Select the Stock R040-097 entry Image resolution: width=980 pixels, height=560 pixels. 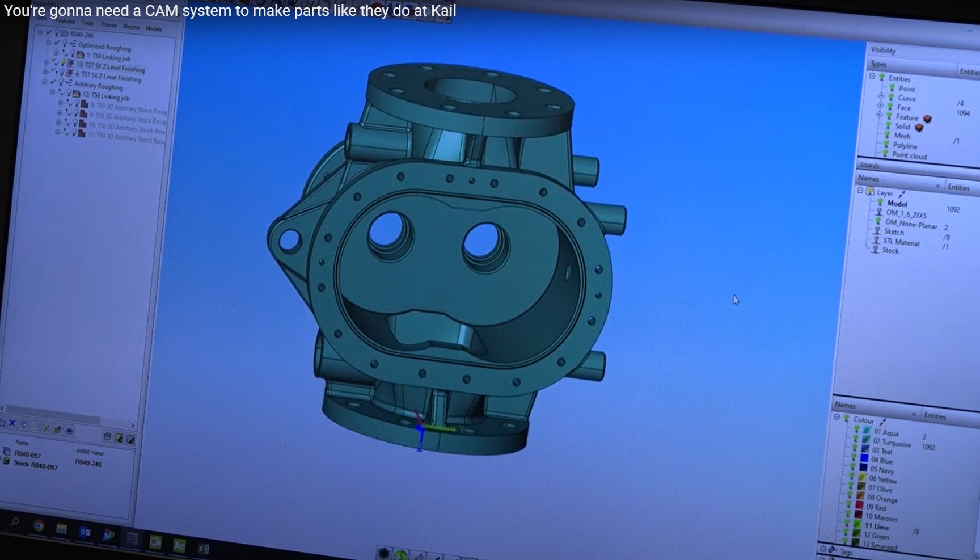click(x=35, y=465)
